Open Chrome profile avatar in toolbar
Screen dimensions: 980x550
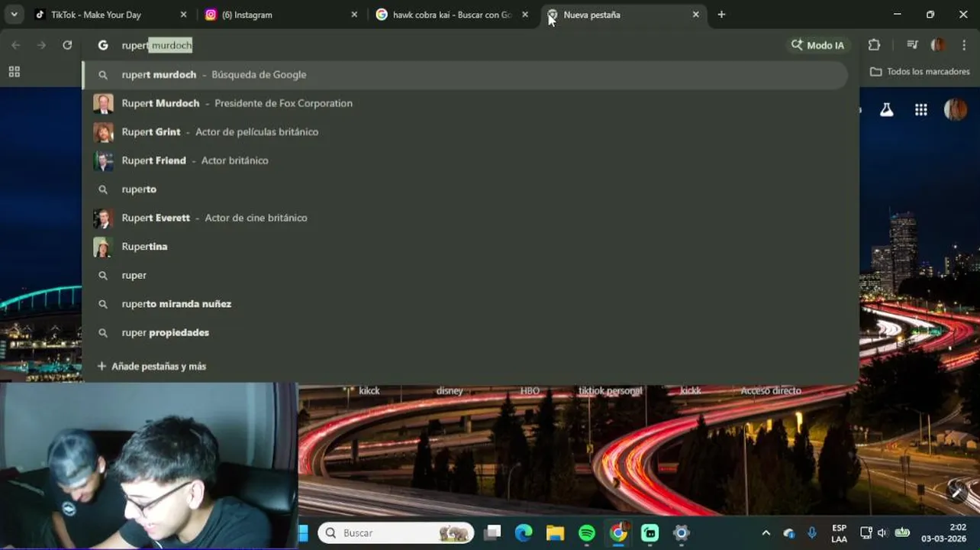tap(938, 45)
